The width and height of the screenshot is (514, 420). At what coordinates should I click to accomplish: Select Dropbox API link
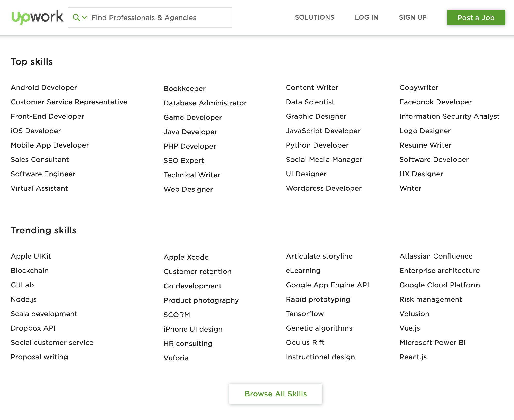click(33, 328)
